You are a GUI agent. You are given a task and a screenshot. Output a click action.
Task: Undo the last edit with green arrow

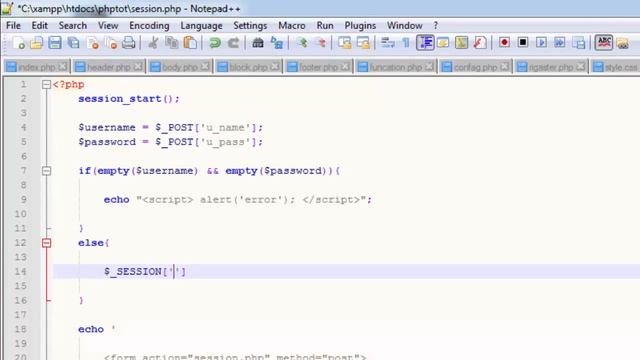tap(214, 43)
